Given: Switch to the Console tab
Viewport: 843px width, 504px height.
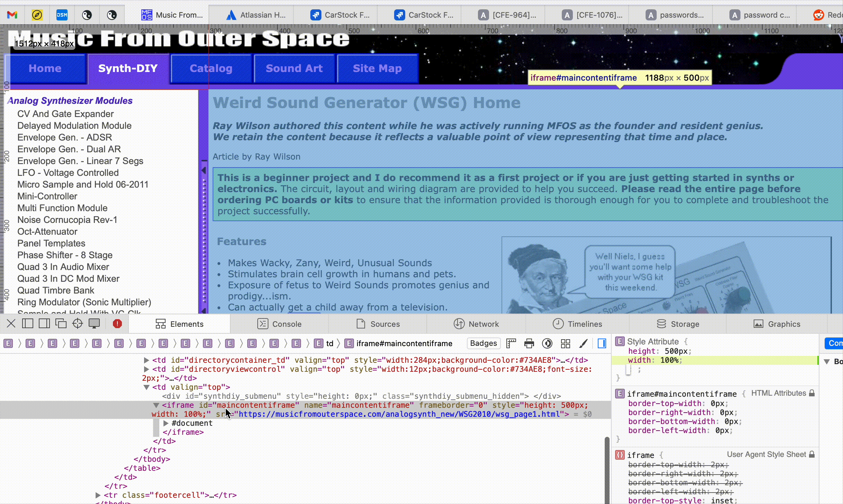Looking at the screenshot, I should [279, 324].
